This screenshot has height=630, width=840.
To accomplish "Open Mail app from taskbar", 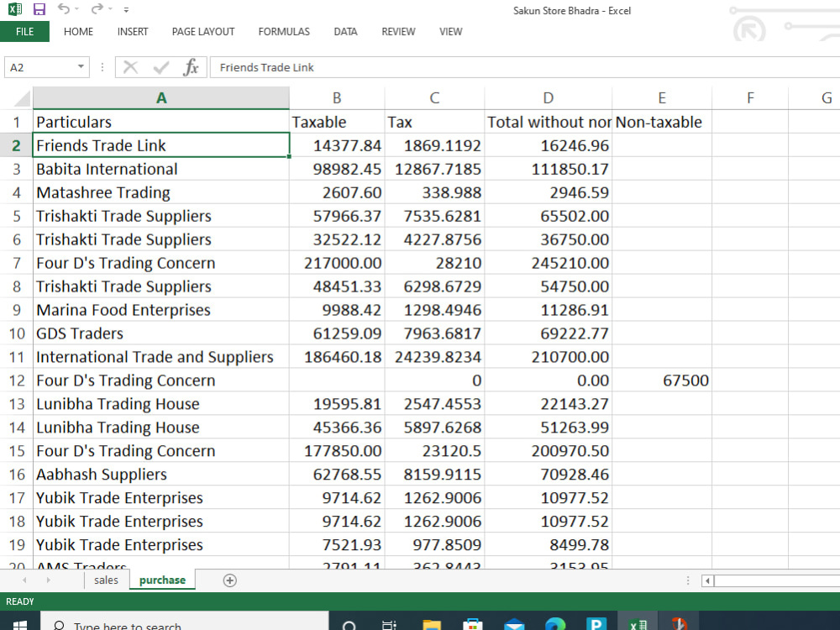I will pyautogui.click(x=514, y=625).
